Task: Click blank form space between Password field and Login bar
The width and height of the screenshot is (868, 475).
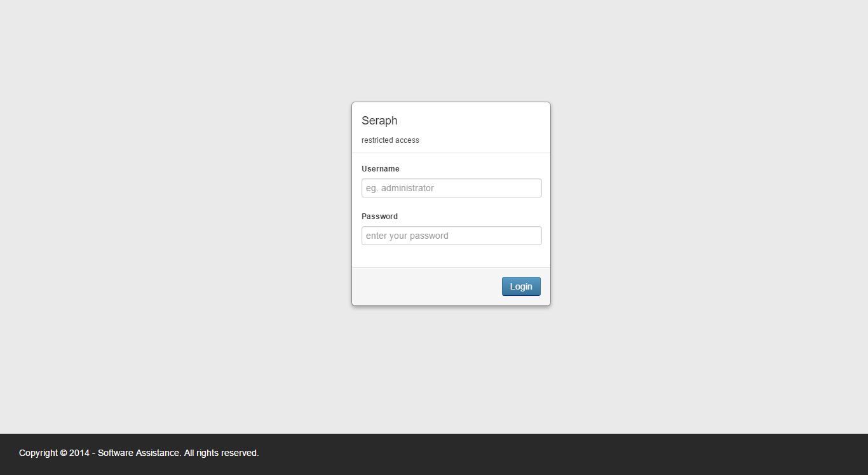Action: [451, 257]
